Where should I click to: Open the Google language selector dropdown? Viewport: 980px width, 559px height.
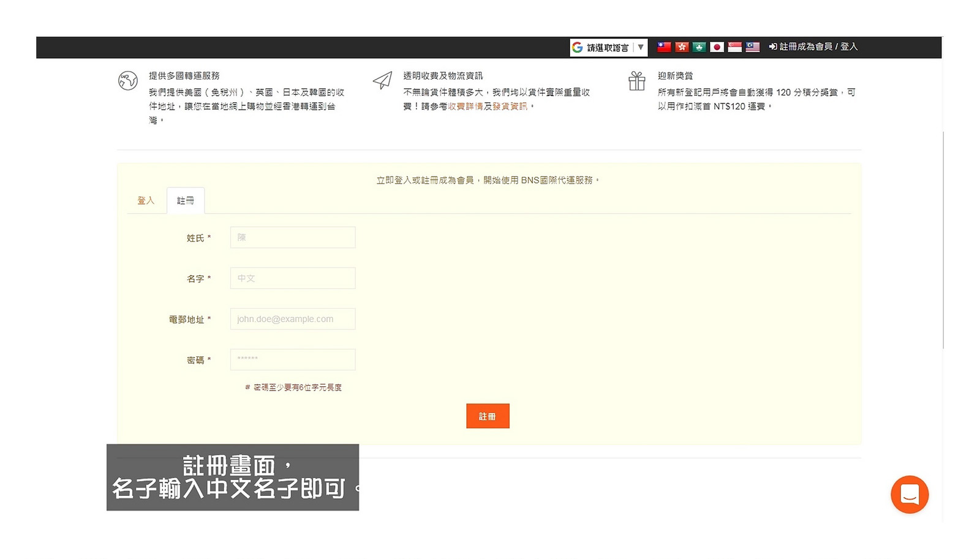coord(608,47)
